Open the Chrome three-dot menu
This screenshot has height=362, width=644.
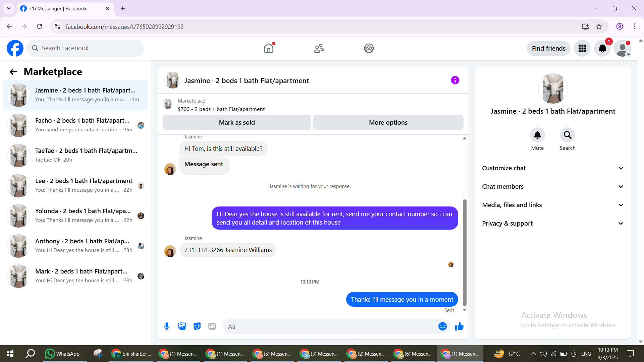635,26
